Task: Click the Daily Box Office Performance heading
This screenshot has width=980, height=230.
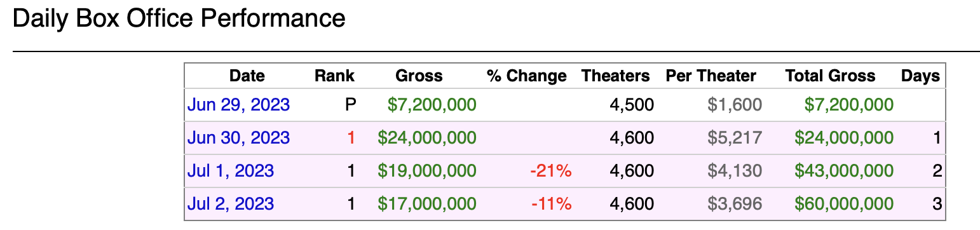Action: click(179, 18)
